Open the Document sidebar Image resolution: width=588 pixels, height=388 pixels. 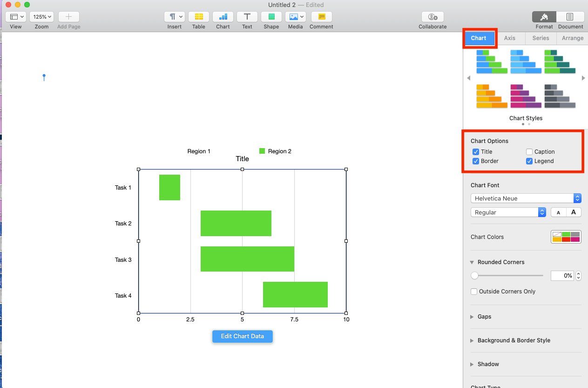tap(570, 19)
